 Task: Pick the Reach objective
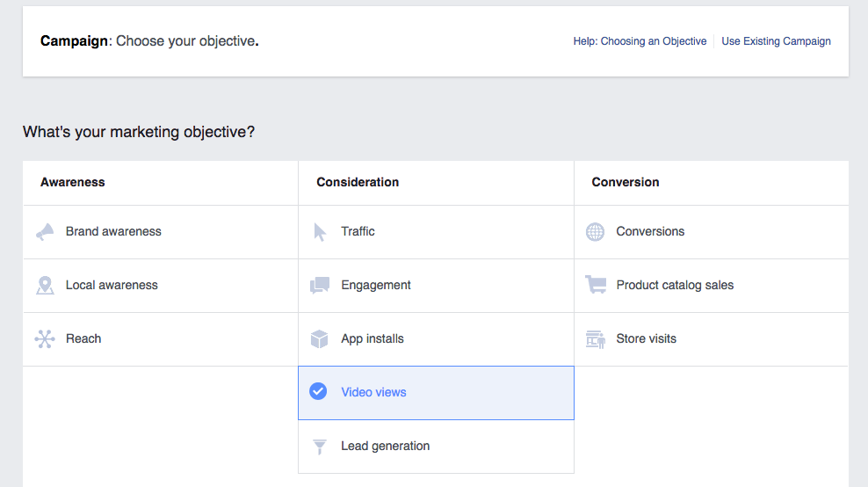pos(161,339)
